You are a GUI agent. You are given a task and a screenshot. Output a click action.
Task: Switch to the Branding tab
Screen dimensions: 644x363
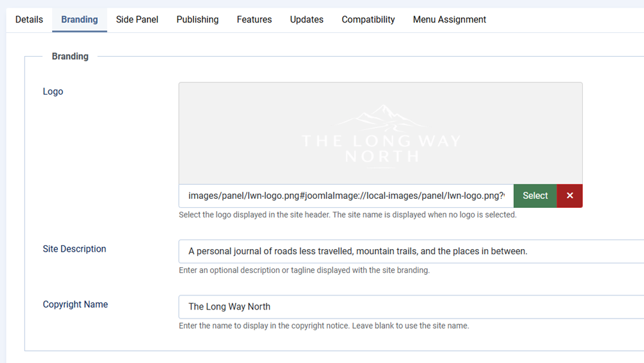(79, 20)
